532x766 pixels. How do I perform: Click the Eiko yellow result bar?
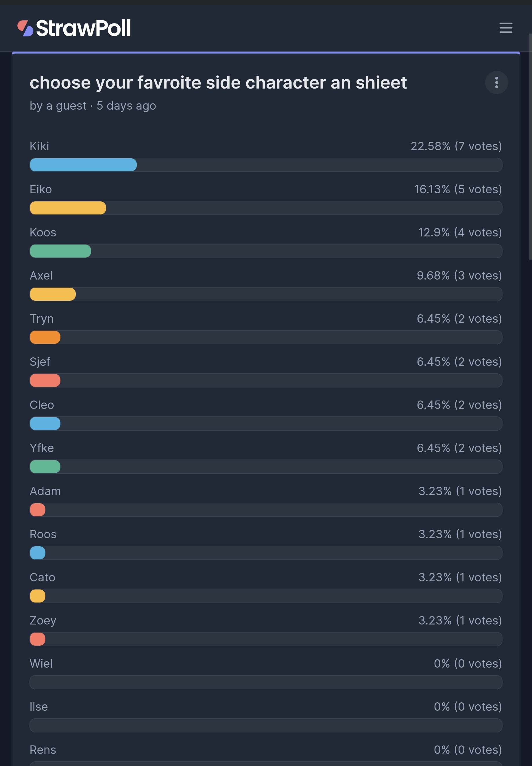[68, 208]
